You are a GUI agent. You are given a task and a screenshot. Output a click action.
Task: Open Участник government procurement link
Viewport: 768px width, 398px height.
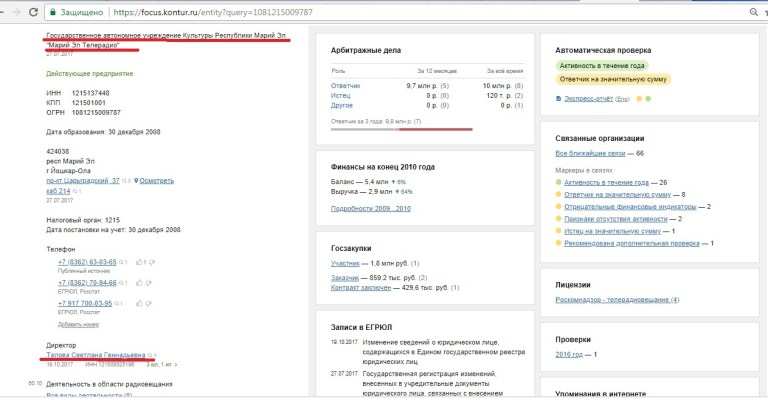pos(345,263)
